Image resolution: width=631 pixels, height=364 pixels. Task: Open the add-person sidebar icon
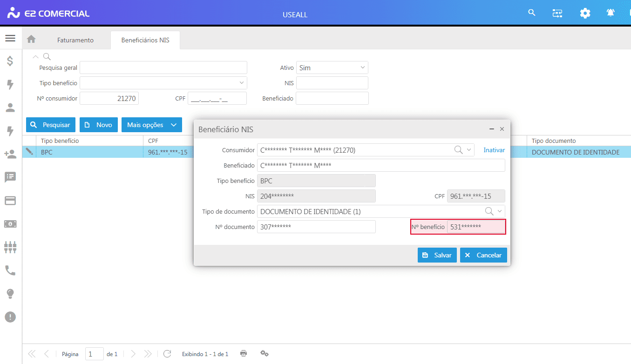tap(10, 154)
